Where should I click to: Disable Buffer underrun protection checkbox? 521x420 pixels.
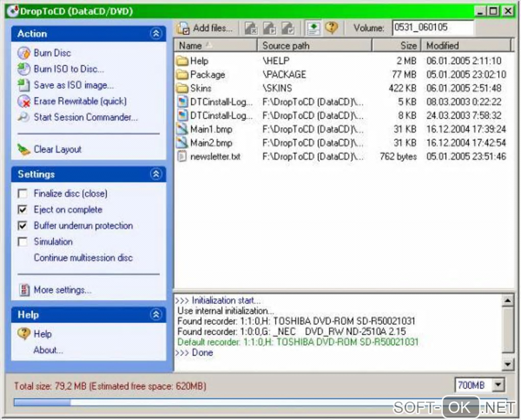[x=22, y=226]
